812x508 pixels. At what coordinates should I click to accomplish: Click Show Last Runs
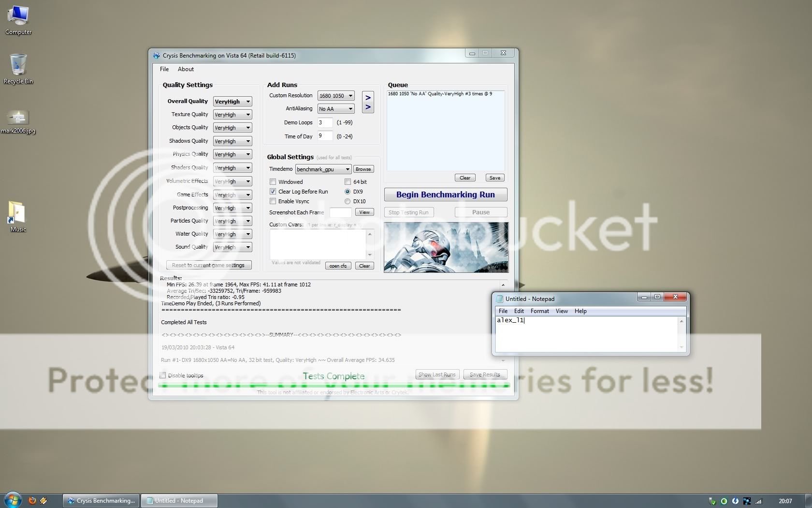click(x=437, y=375)
